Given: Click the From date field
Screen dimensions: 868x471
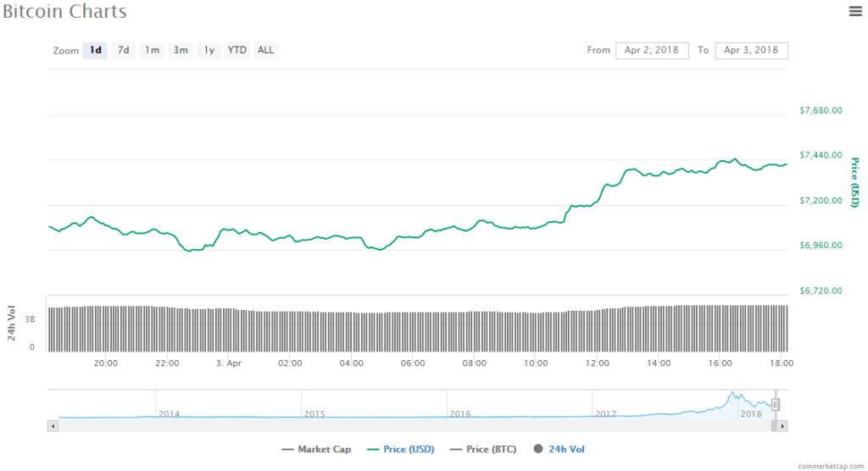Looking at the screenshot, I should click(652, 50).
